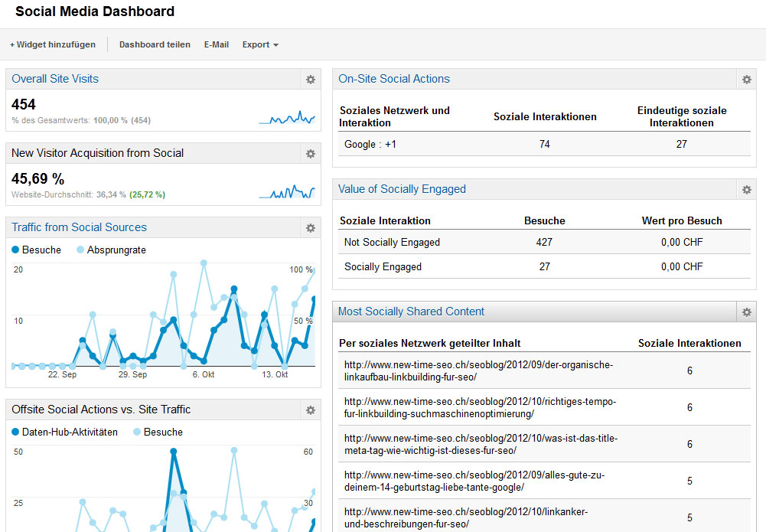Select 'Dashboard teilen' in toolbar
This screenshot has height=532, width=766.
155,44
